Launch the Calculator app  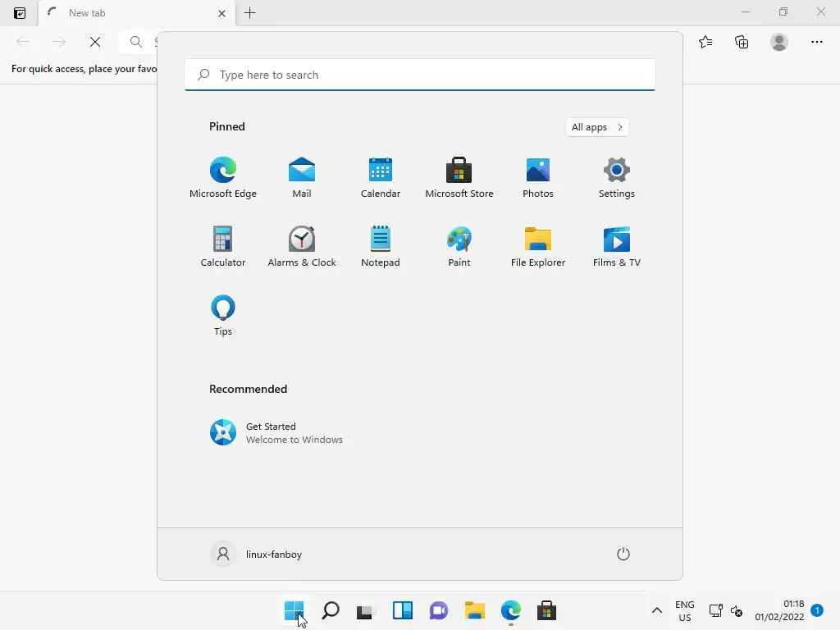223,246
